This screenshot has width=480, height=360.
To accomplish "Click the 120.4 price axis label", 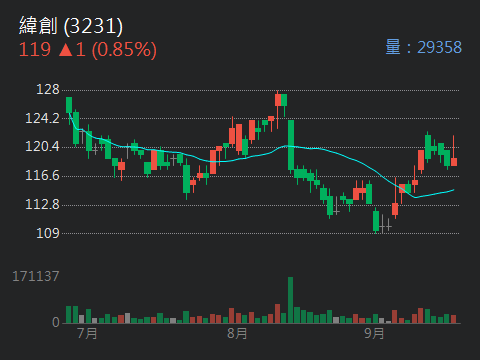I will (42, 146).
